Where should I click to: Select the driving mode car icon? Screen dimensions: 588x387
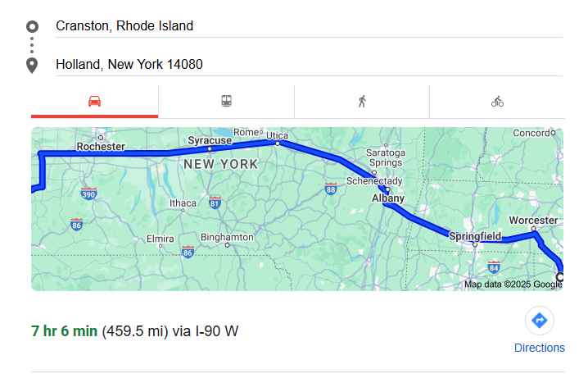click(94, 102)
